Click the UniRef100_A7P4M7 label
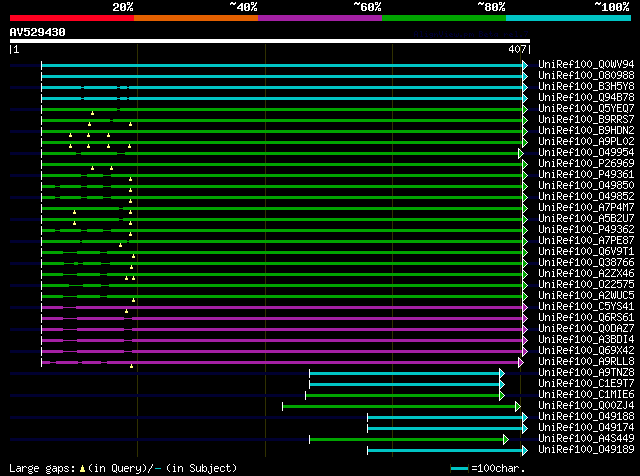Viewport: 640px width, 476px height. pyautogui.click(x=586, y=208)
